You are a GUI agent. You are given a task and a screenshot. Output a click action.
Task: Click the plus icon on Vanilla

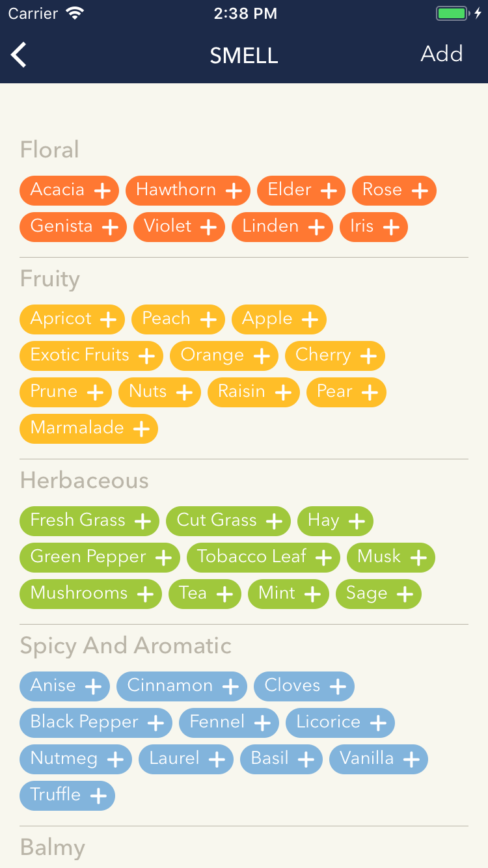[411, 759]
